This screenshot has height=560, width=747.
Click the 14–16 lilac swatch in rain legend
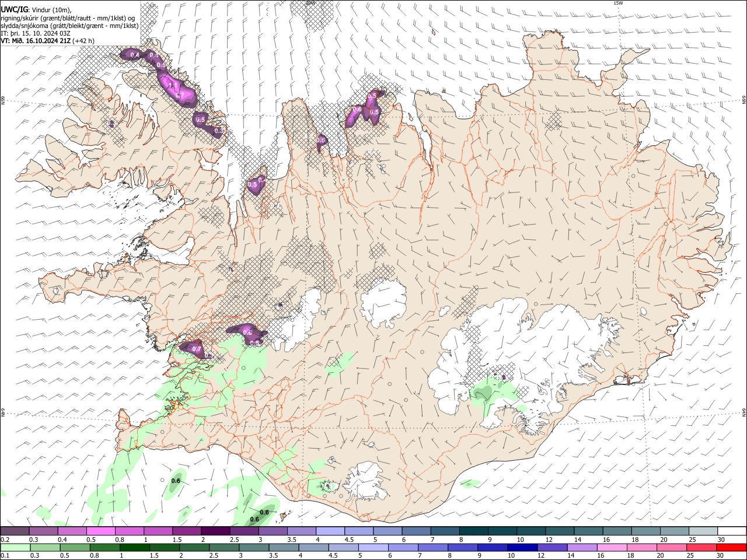(x=582, y=548)
